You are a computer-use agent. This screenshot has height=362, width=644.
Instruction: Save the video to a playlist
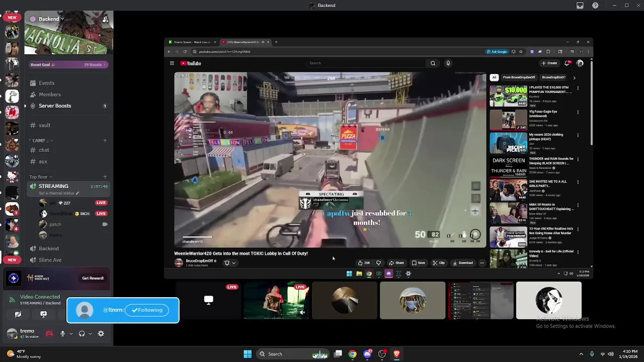pos(418,262)
